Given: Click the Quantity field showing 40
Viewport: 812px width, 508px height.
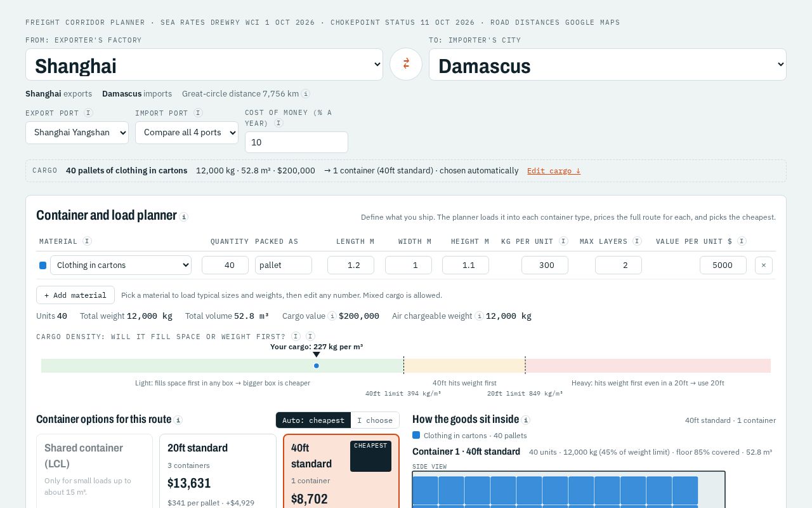Looking at the screenshot, I should pos(225,265).
